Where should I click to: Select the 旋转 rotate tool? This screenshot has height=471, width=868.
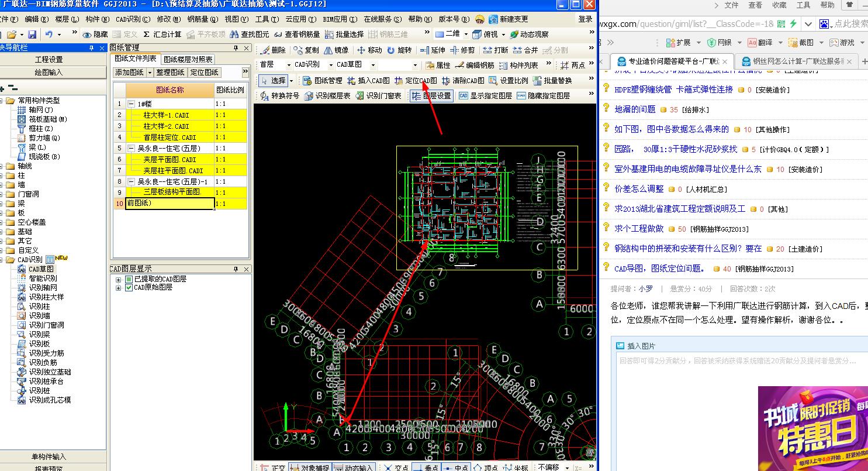(399, 50)
